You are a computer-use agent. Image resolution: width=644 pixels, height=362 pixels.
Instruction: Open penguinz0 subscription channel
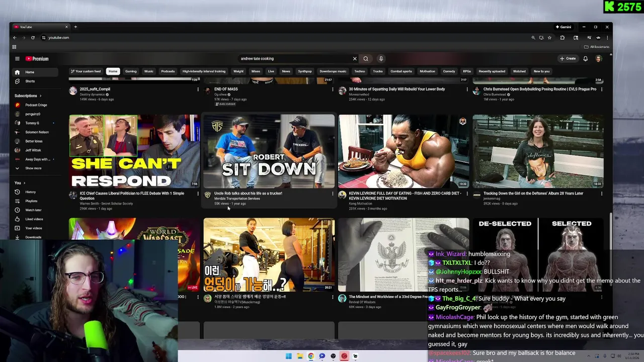[34, 114]
